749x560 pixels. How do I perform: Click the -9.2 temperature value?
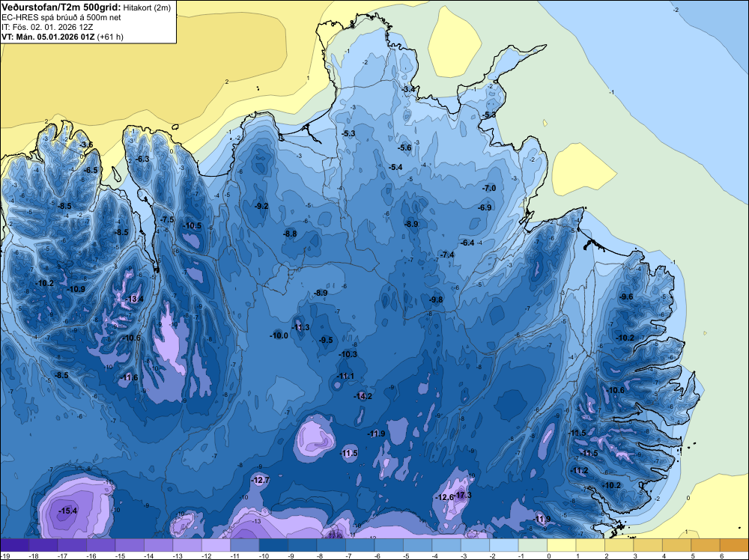(261, 206)
